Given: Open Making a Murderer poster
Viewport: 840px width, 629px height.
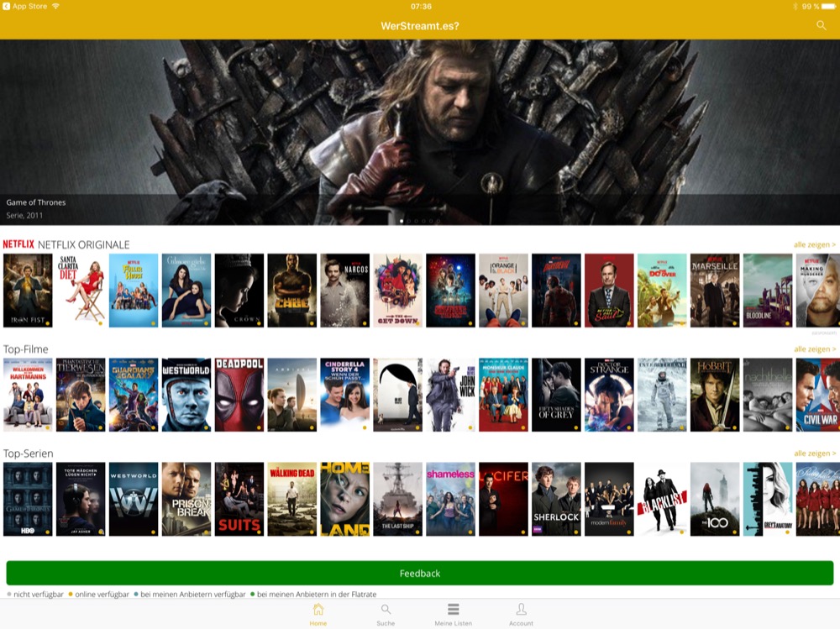Looking at the screenshot, I should 818,291.
